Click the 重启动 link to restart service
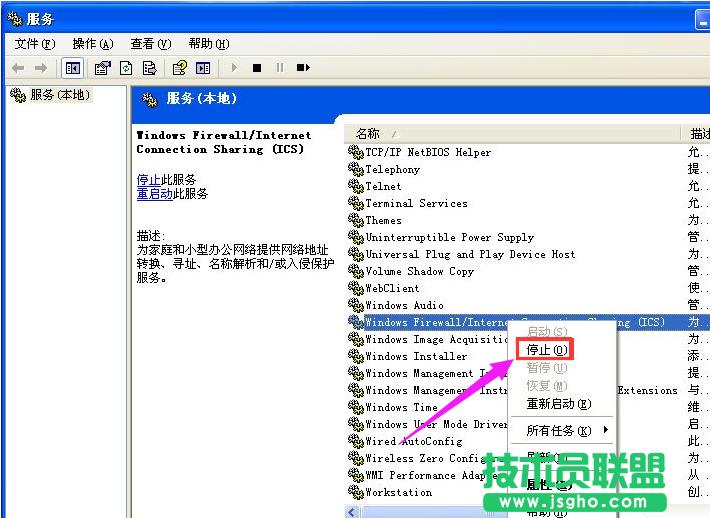This screenshot has height=518, width=710. 155,194
